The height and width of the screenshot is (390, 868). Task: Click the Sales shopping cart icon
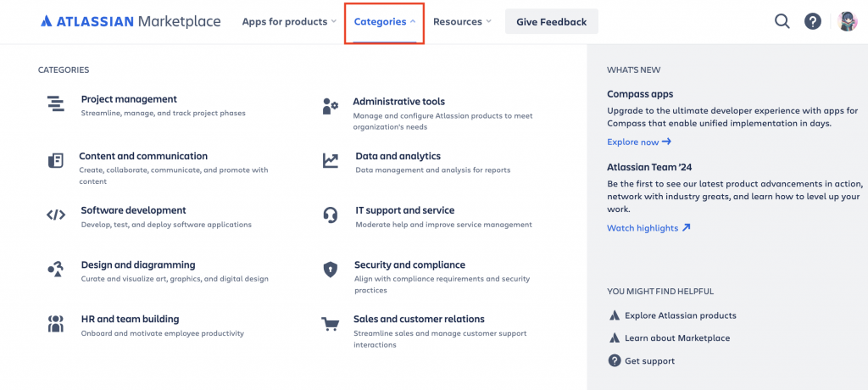(331, 325)
